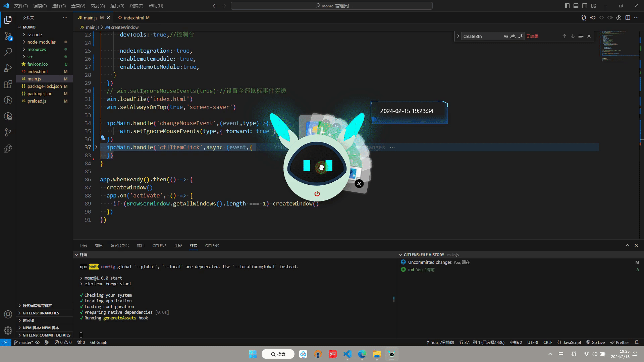This screenshot has width=644, height=362.
Task: Expand the .vscode folder
Action: click(35, 35)
